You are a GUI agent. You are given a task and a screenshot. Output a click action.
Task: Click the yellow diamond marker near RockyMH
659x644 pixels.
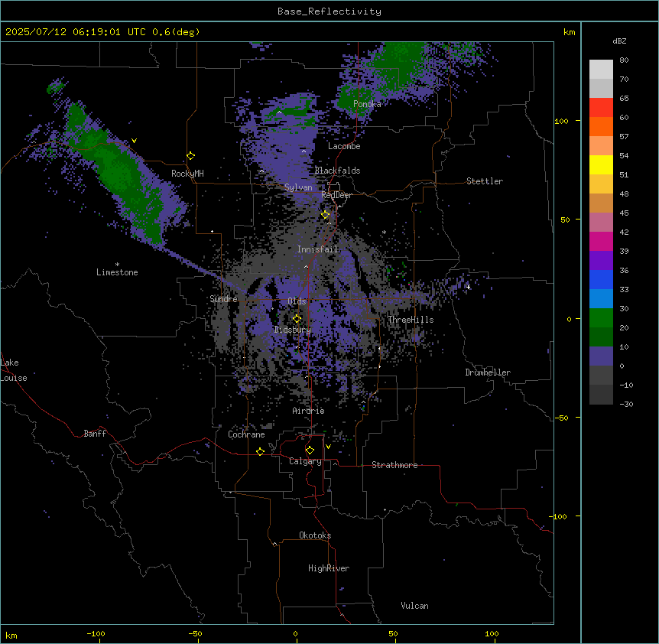(191, 156)
